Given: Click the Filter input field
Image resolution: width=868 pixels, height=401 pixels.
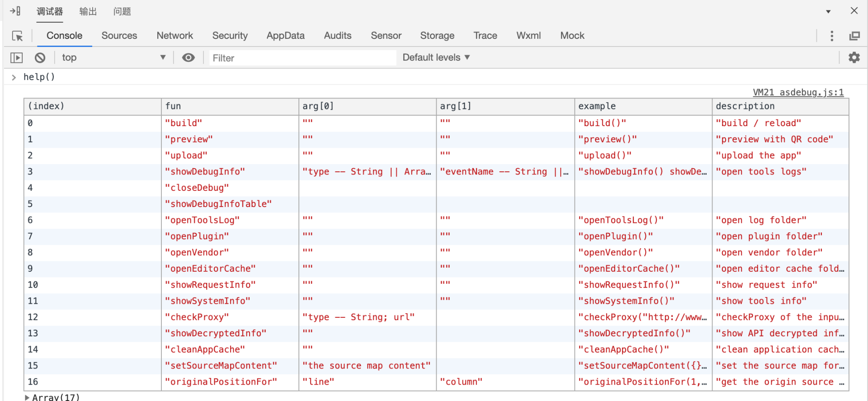Looking at the screenshot, I should [302, 58].
